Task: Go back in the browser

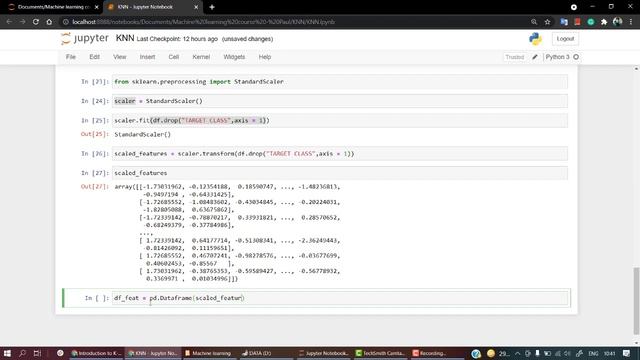Action: [9, 22]
